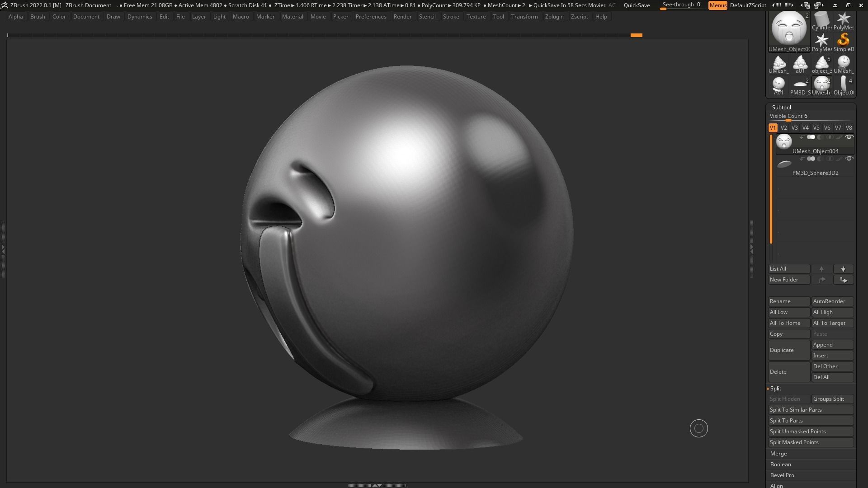Viewport: 868px width, 488px height.
Task: Toggle union boolean mode on PM3D_Sphere3D2
Action: (x=811, y=159)
